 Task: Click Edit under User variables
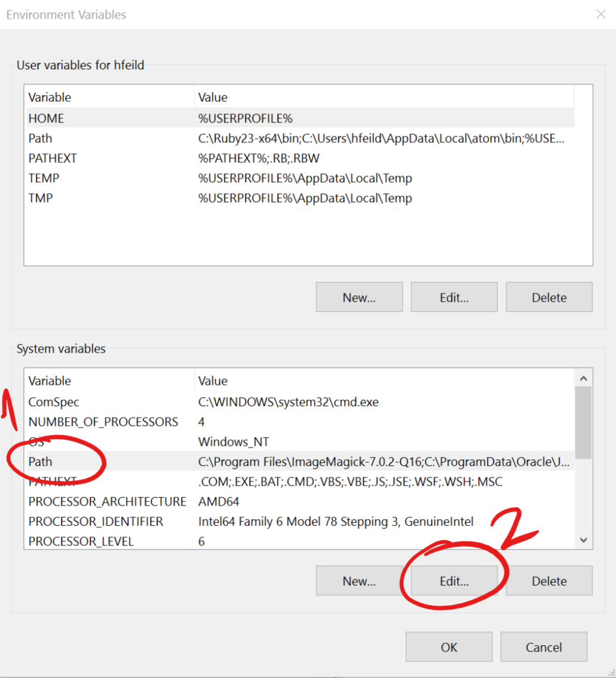(454, 297)
